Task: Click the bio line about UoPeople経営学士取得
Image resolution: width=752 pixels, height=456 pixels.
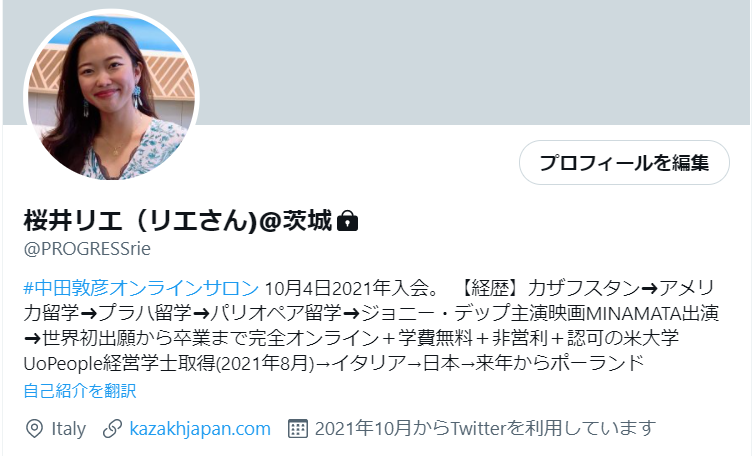Action: 333,363
